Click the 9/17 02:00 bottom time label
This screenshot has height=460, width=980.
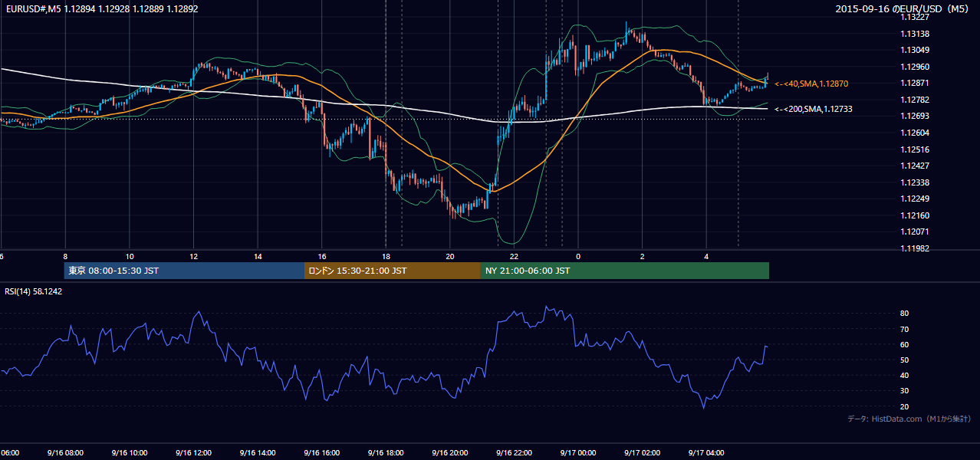point(642,452)
